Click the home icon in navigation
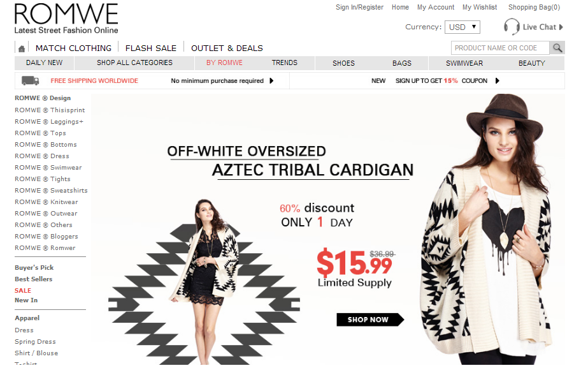The image size is (588, 368). [22, 48]
